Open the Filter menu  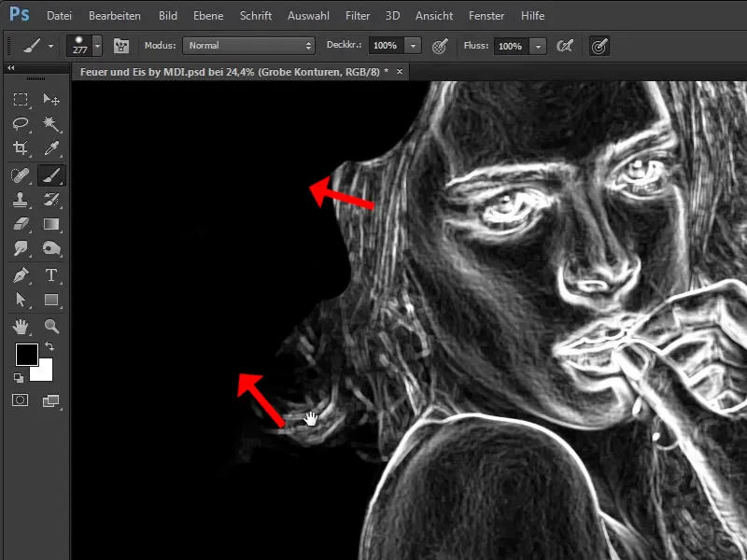[x=358, y=16]
